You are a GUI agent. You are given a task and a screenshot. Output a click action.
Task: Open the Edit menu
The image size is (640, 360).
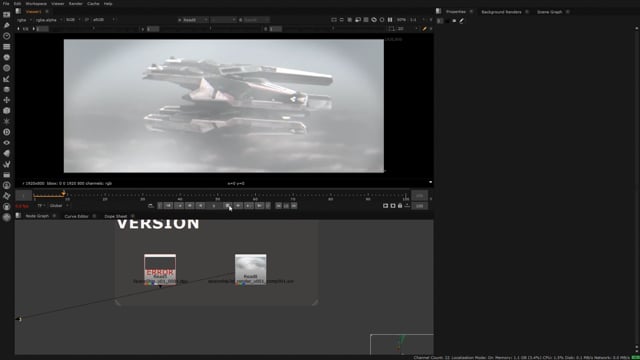pyautogui.click(x=17, y=4)
